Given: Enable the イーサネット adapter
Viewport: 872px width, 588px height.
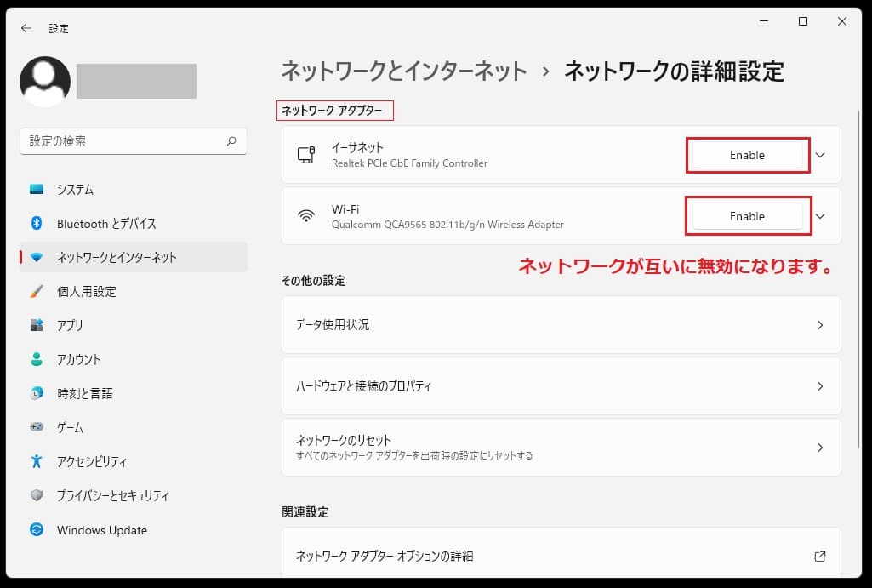Looking at the screenshot, I should point(748,155).
